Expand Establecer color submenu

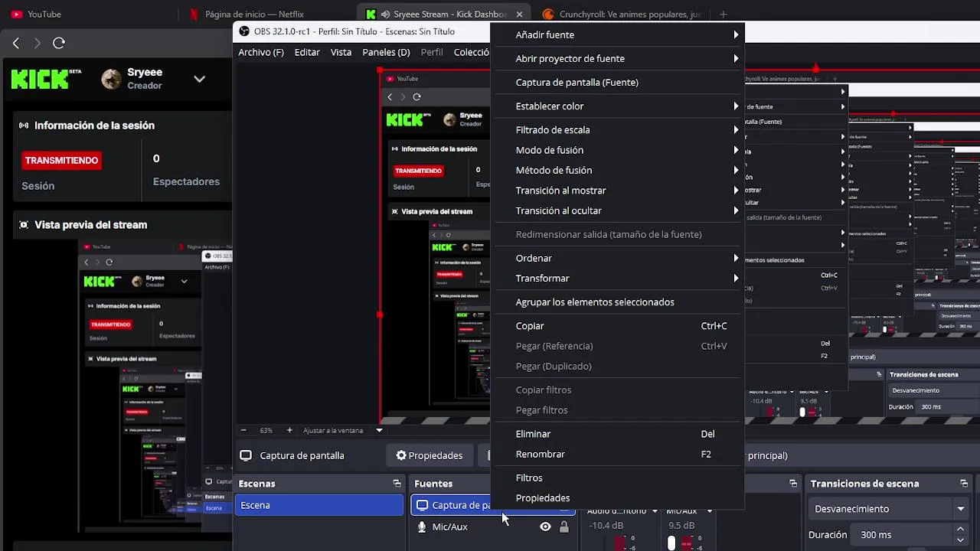617,106
